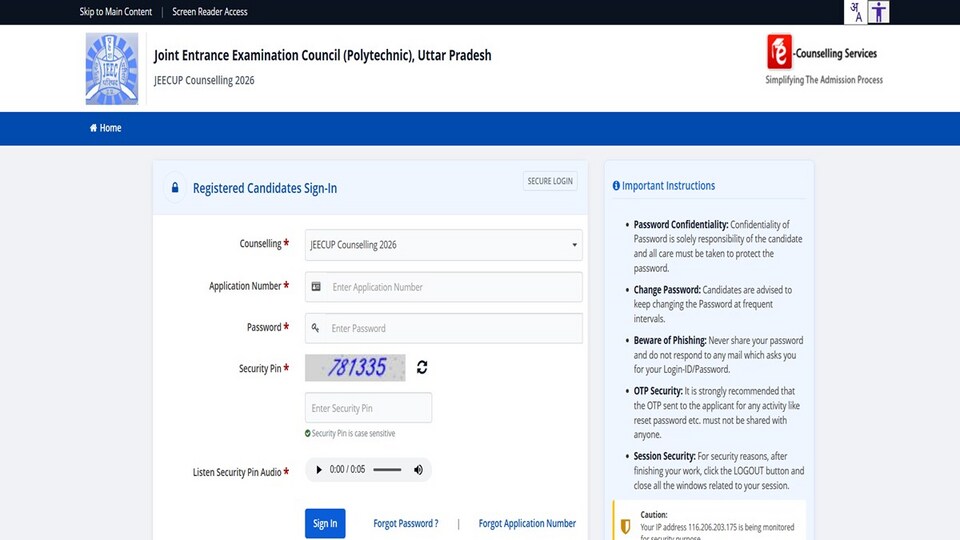Click the 'Session Security:' instruction

(x=664, y=457)
